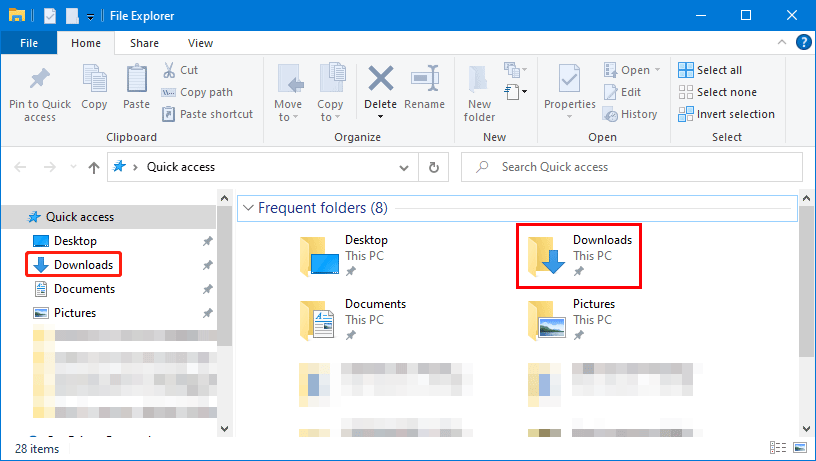Click pin icon beside sidebar Downloads
This screenshot has width=816, height=461.
(x=208, y=265)
